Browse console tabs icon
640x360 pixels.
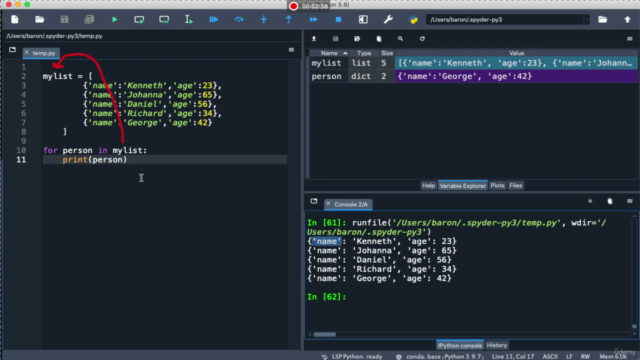point(314,201)
